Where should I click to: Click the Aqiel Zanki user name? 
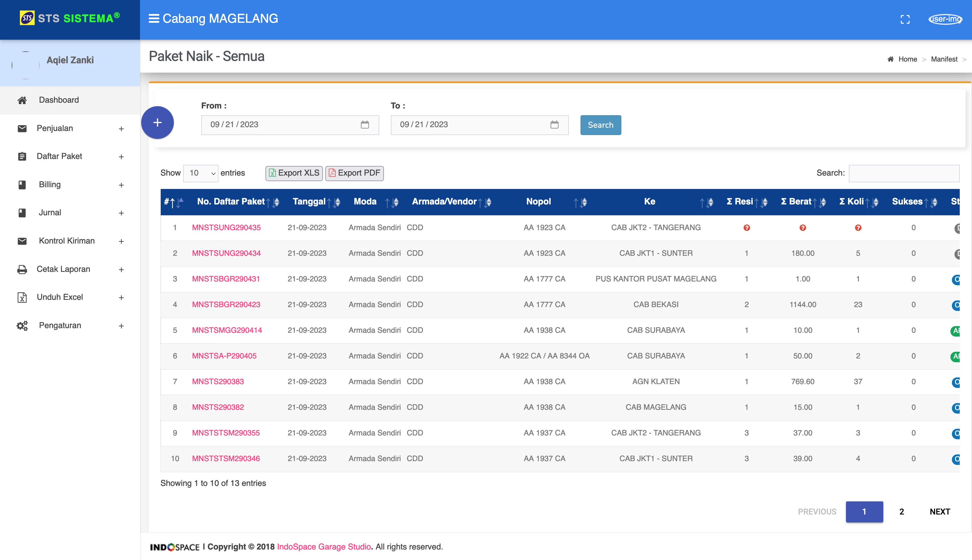pos(70,60)
